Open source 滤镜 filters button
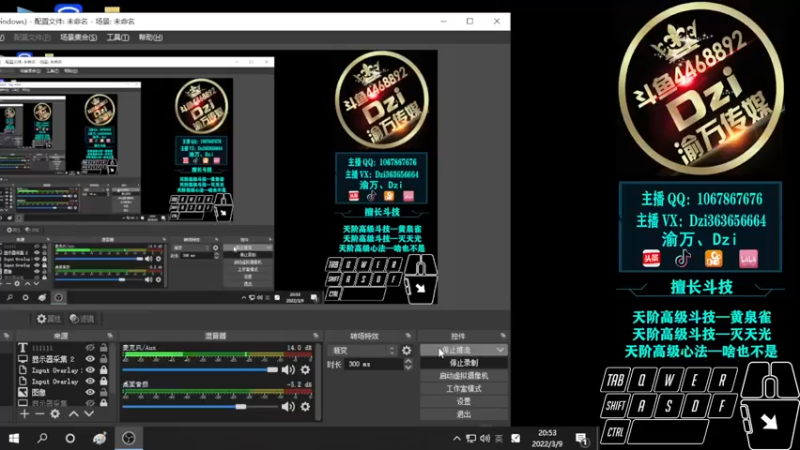 pyautogui.click(x=83, y=319)
